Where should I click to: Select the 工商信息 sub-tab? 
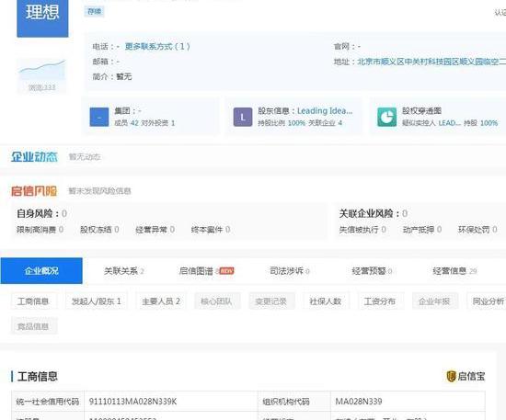33,301
